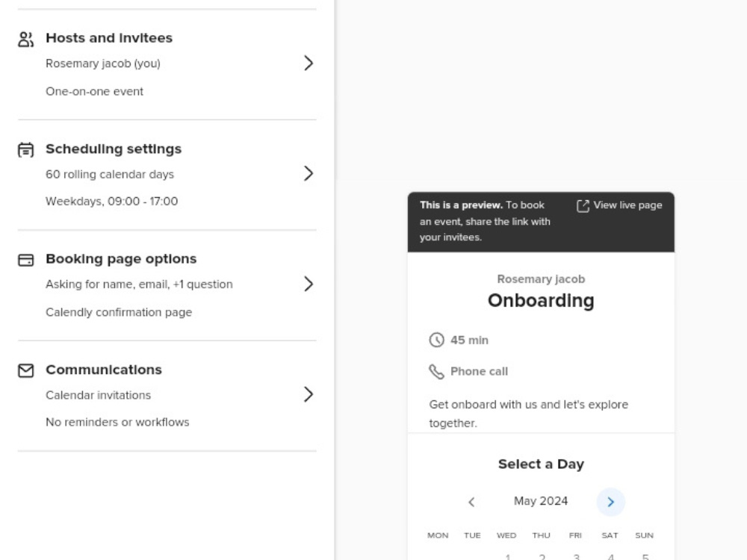Click the external link icon beside View live page
This screenshot has width=747, height=560.
[583, 206]
